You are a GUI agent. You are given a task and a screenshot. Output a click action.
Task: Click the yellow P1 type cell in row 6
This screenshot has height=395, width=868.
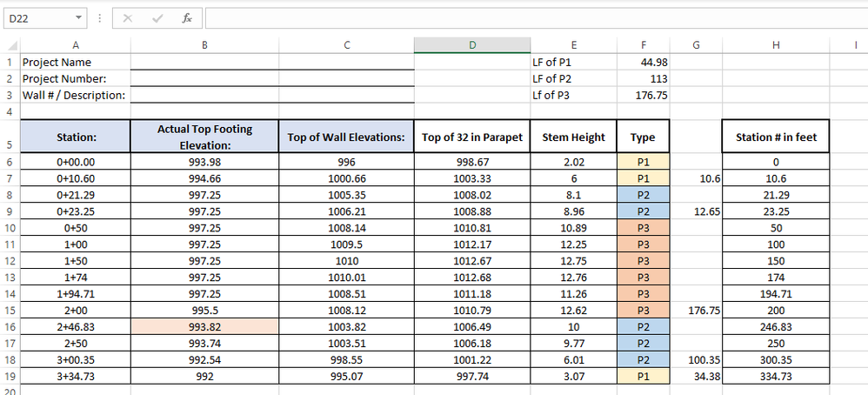click(x=644, y=162)
